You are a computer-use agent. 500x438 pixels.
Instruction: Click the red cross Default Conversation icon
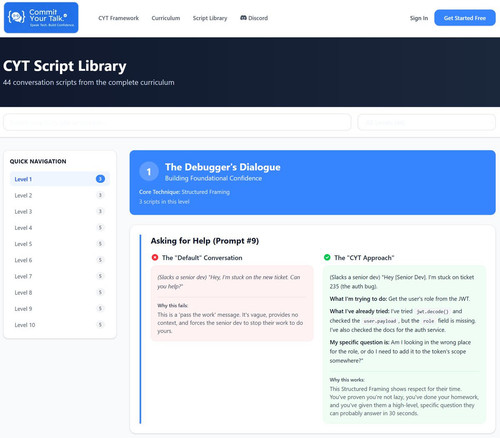(155, 257)
